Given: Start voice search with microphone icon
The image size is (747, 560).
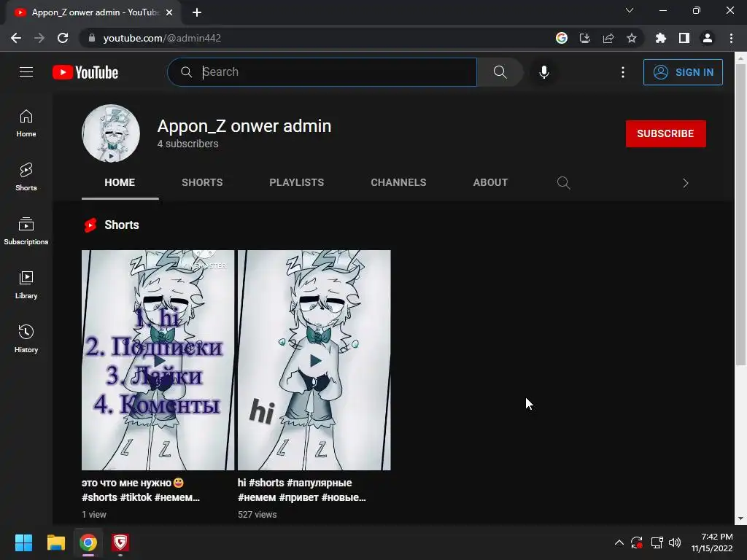Looking at the screenshot, I should point(544,72).
